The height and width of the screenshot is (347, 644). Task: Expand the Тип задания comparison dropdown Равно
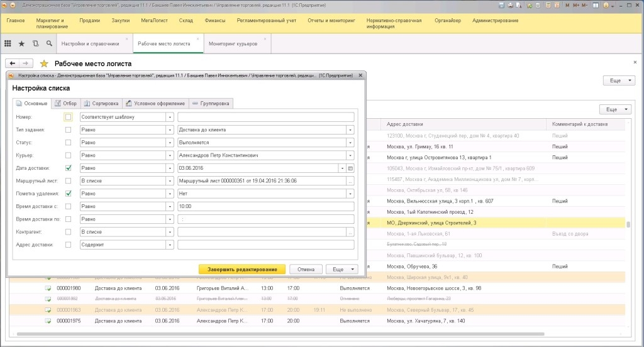170,129
